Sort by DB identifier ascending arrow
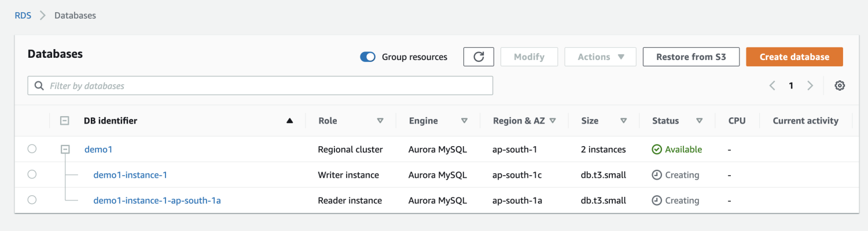The width and height of the screenshot is (868, 231). [290, 121]
